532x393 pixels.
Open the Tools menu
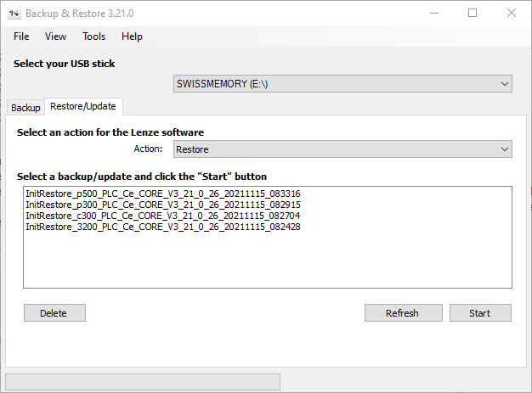tap(93, 36)
